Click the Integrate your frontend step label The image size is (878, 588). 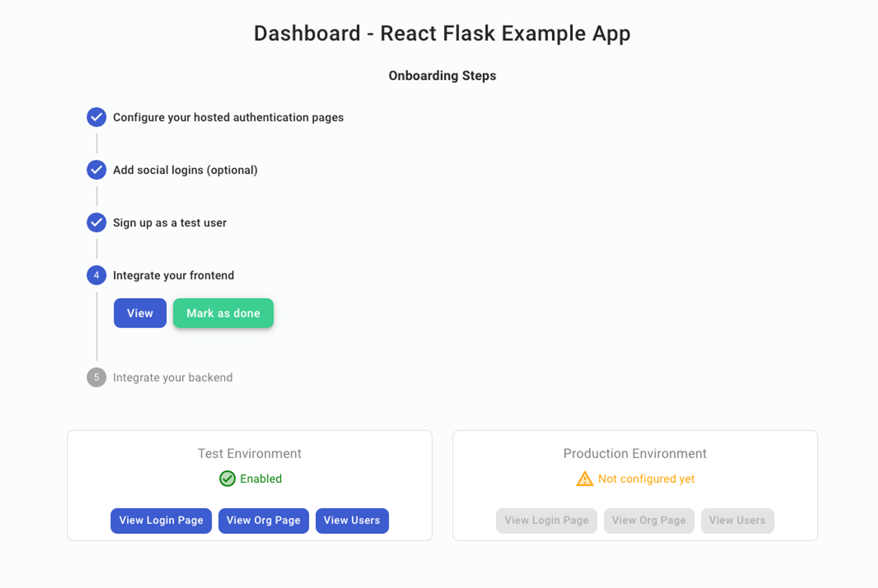pos(173,275)
